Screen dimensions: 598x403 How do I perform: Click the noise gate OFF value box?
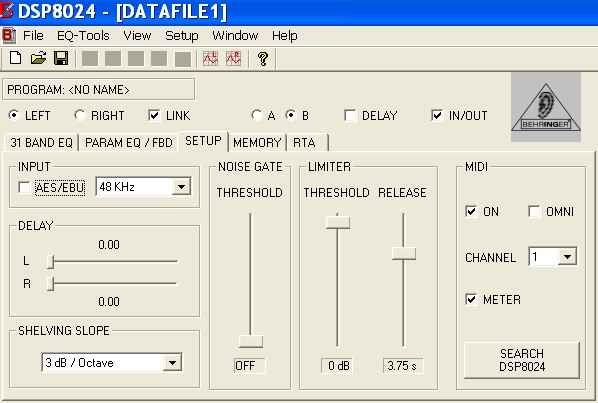click(x=249, y=366)
